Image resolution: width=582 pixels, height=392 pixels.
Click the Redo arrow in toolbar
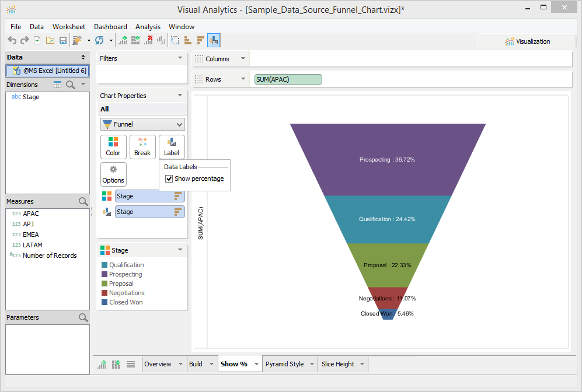(x=25, y=40)
